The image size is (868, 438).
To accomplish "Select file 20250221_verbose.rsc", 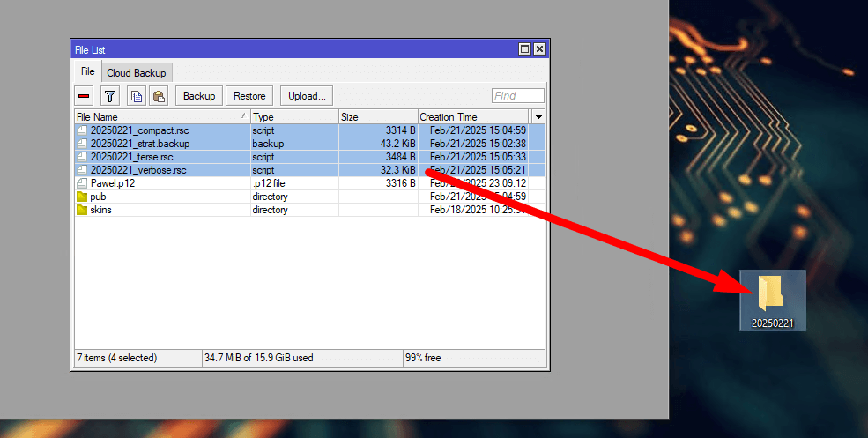I will [138, 171].
